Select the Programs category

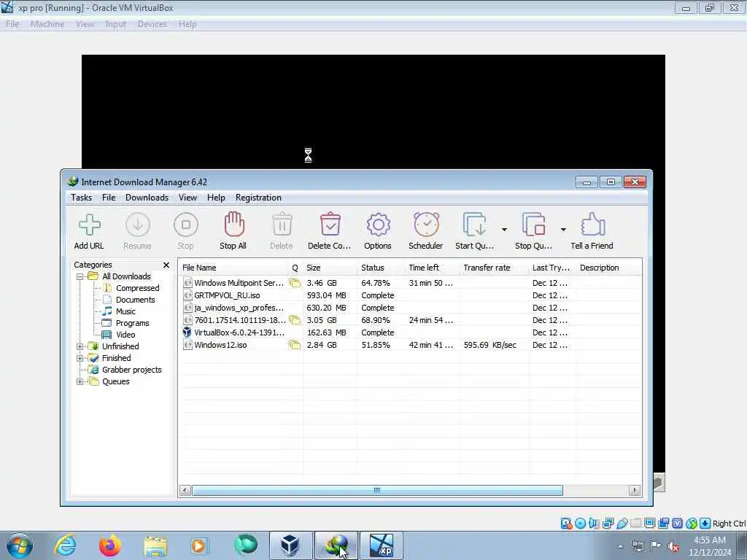point(133,323)
